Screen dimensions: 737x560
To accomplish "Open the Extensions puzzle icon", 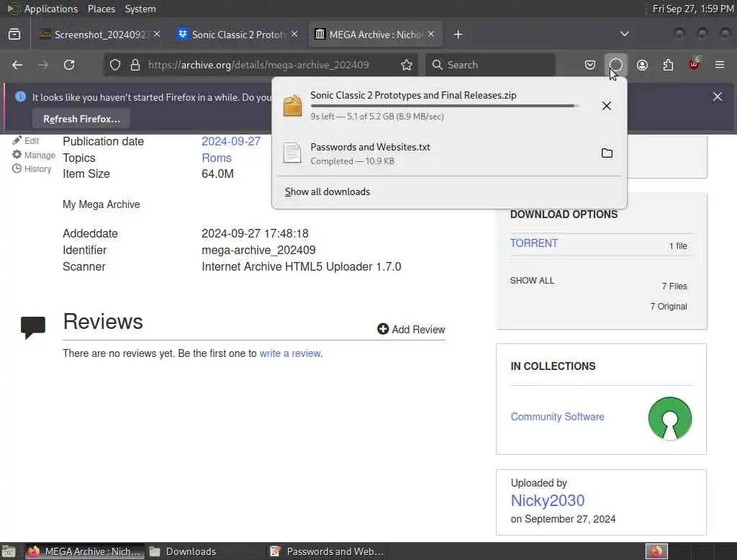I will point(668,65).
